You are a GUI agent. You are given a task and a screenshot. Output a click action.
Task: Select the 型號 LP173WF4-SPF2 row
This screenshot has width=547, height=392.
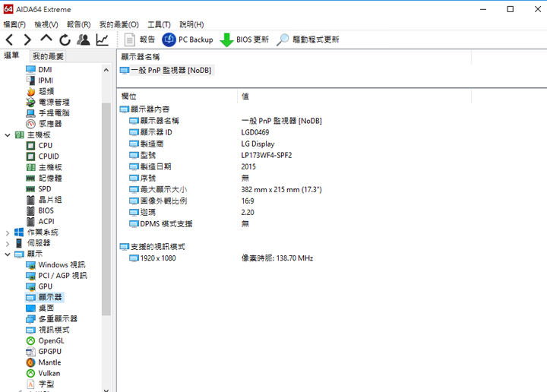point(210,155)
